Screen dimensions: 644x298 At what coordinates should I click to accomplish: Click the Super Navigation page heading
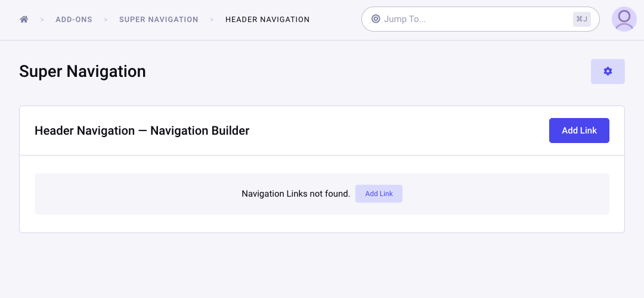coord(82,72)
